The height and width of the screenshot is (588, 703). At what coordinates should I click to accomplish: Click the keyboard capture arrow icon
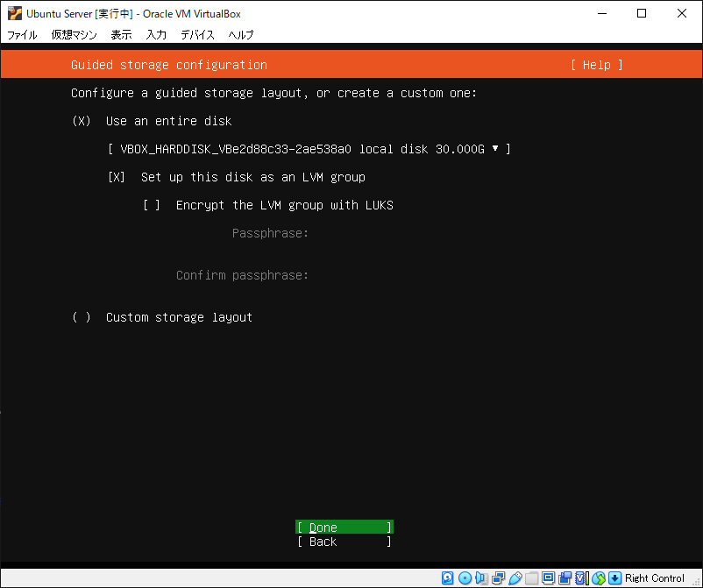pyautogui.click(x=615, y=577)
